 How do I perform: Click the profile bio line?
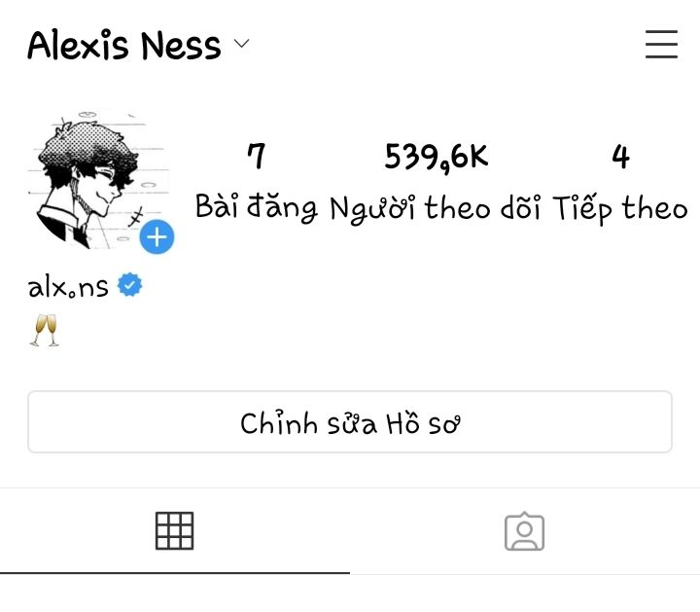44,330
